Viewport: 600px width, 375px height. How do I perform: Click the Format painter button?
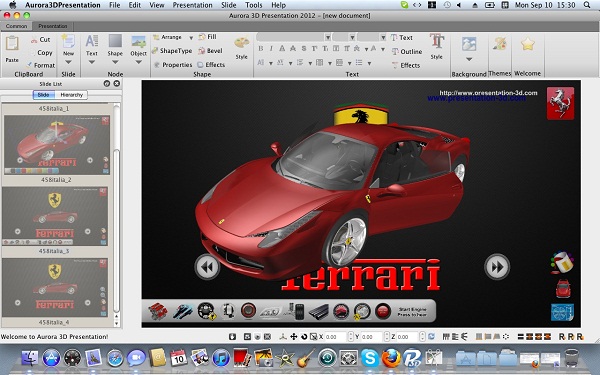40,65
